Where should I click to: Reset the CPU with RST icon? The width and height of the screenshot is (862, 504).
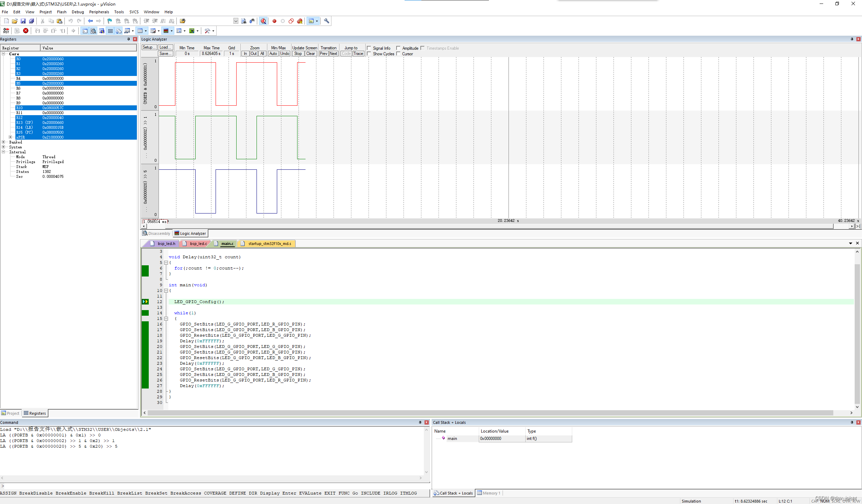tap(6, 31)
